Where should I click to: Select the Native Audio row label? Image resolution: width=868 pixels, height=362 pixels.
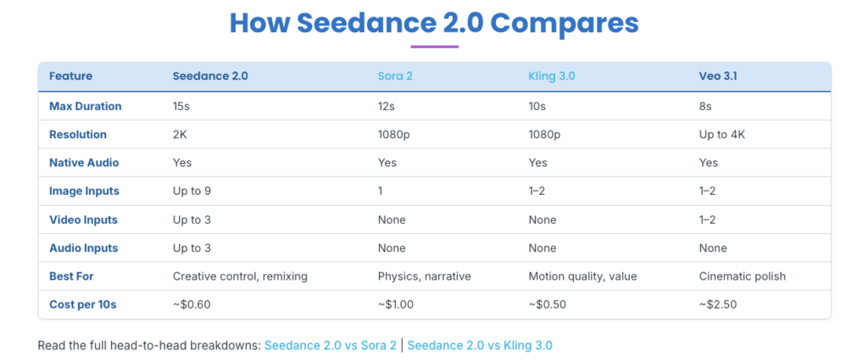[85, 163]
